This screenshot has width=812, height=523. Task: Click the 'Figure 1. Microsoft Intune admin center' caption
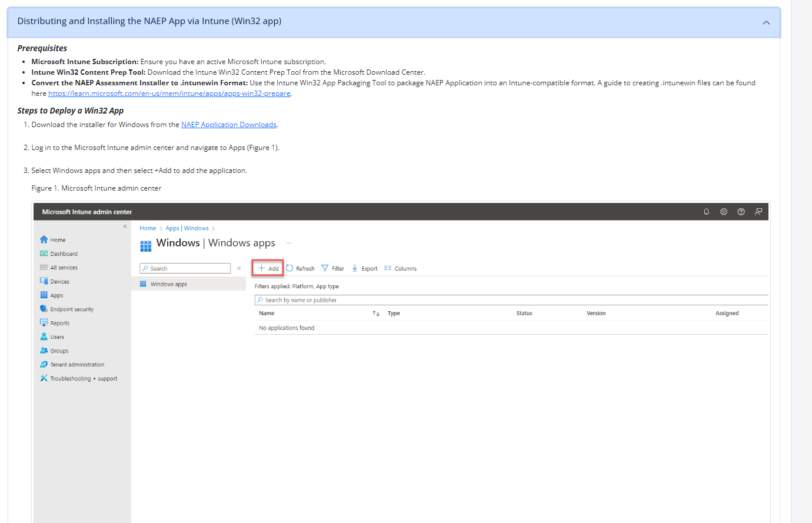point(96,188)
